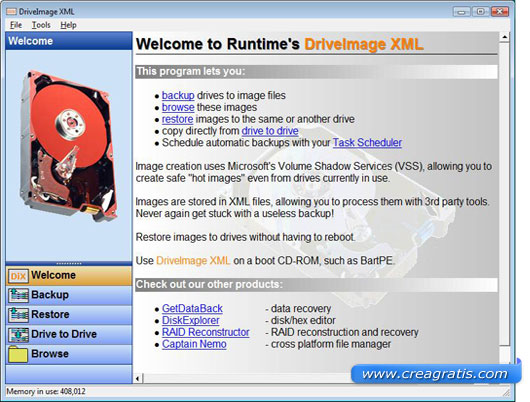Click the red hard drive picture
The width and height of the screenshot is (530, 402).
(x=67, y=145)
